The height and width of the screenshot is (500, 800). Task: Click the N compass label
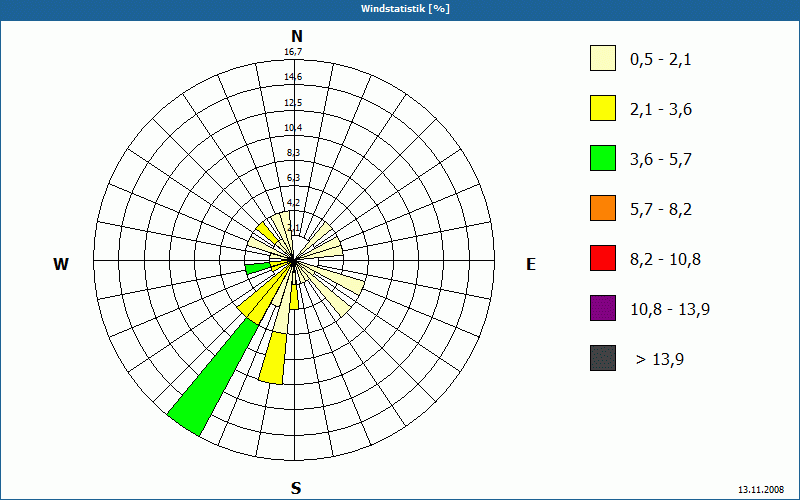(x=297, y=36)
